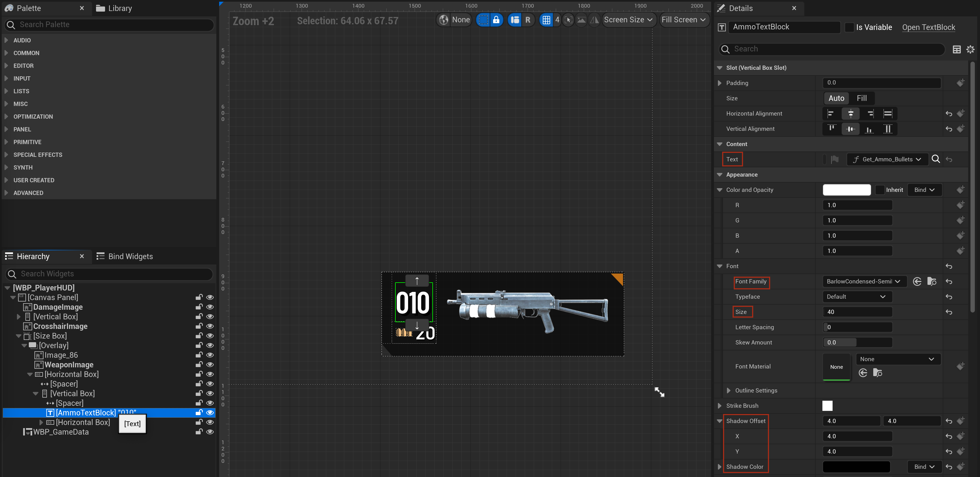The width and height of the screenshot is (980, 477).
Task: Open TextBlock source link
Action: (x=929, y=27)
